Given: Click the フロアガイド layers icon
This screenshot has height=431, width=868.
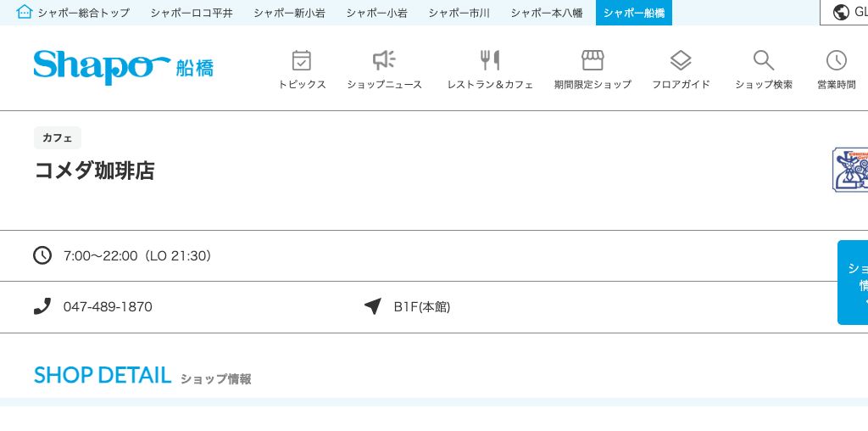Looking at the screenshot, I should click(x=681, y=60).
